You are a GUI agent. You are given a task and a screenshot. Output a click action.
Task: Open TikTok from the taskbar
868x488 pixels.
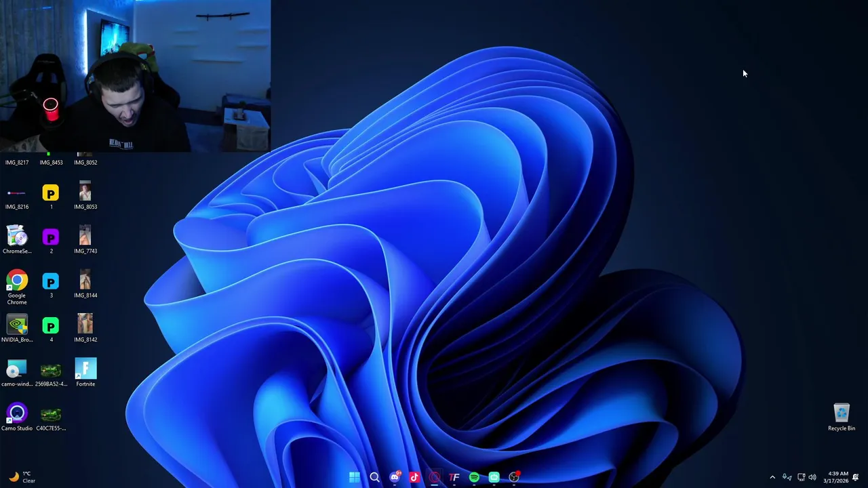point(414,477)
